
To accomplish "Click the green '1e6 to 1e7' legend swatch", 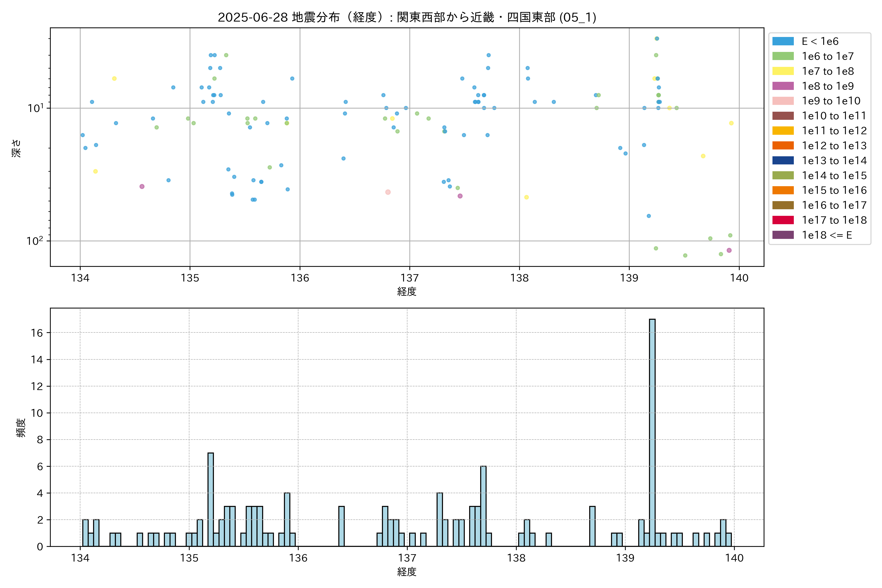I will (783, 56).
